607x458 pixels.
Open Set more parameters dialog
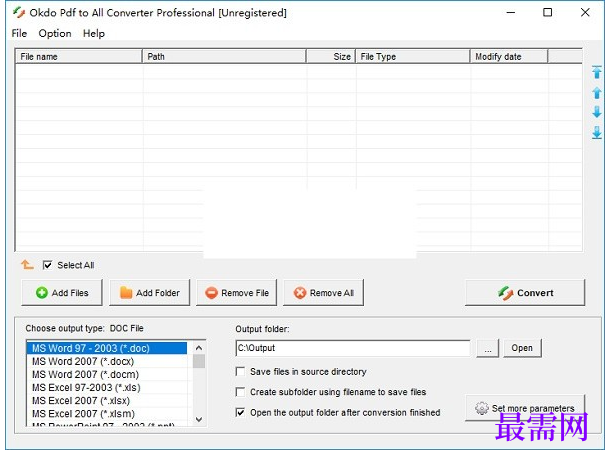tap(525, 408)
